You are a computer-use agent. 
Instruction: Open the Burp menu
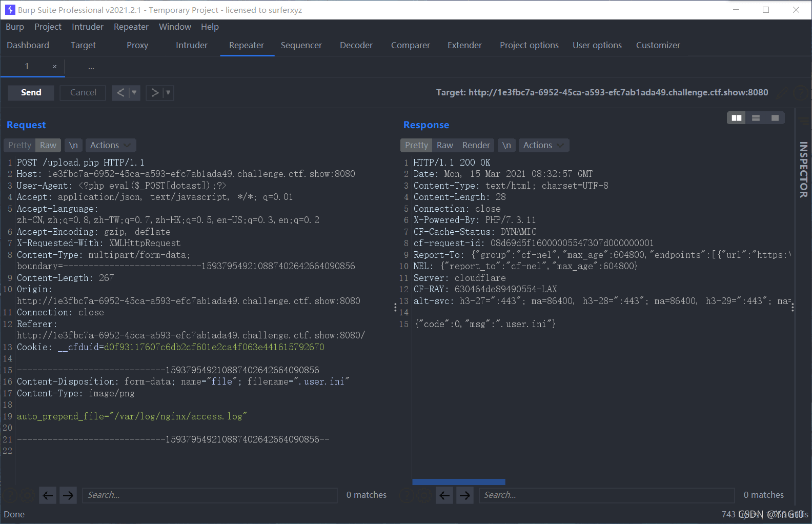click(15, 27)
